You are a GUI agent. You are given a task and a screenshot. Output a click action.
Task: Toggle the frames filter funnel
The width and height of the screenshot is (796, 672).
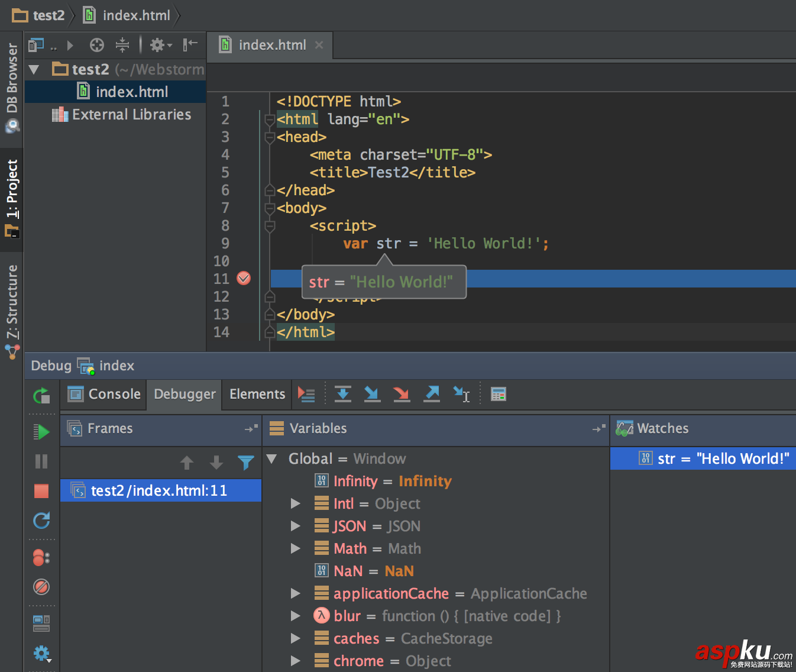pos(246,463)
